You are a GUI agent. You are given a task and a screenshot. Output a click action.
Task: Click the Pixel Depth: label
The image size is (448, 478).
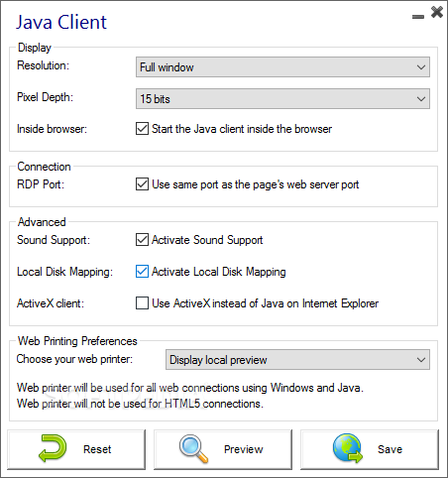click(45, 97)
